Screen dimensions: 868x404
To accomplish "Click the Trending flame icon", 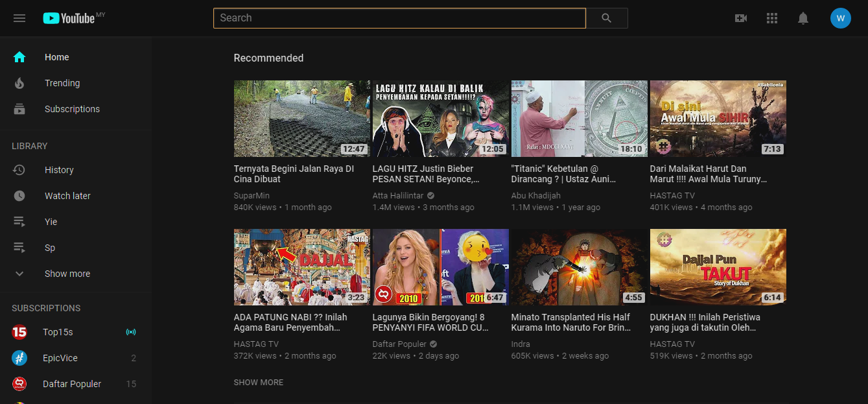I will coord(19,83).
